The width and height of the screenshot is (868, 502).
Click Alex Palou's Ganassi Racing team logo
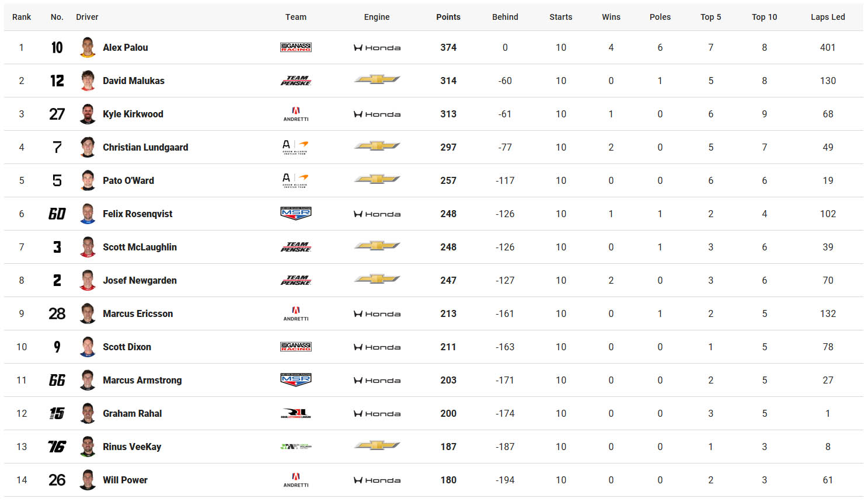pos(296,47)
